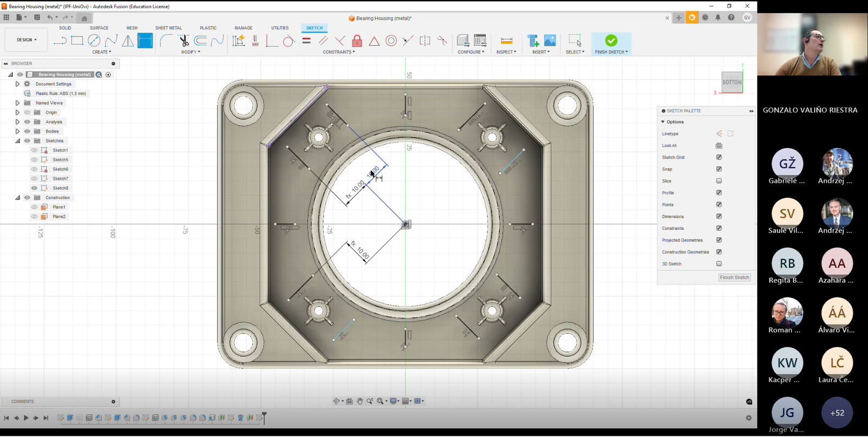This screenshot has height=437, width=868.
Task: Switch to the SURFACE tab
Action: [x=99, y=28]
